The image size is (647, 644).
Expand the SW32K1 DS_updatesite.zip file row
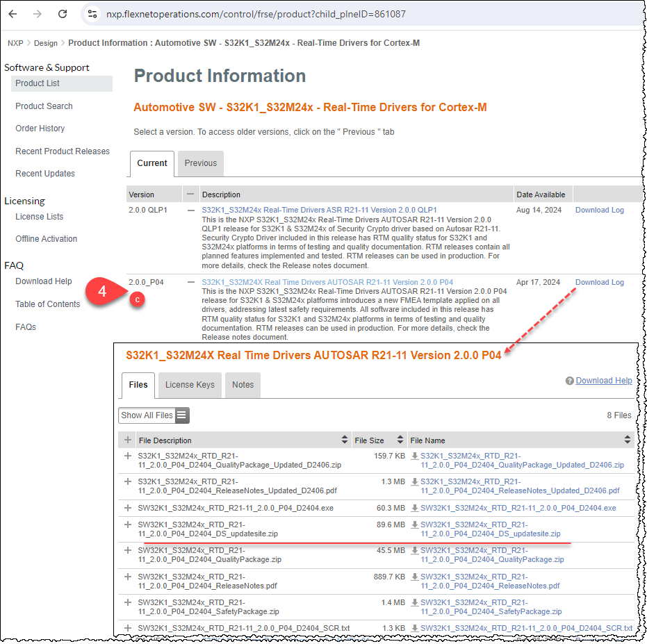pyautogui.click(x=127, y=525)
